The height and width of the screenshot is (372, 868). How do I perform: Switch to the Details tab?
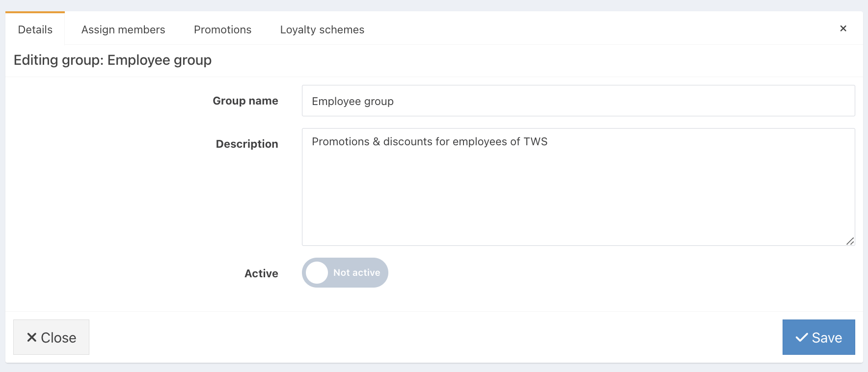(35, 29)
